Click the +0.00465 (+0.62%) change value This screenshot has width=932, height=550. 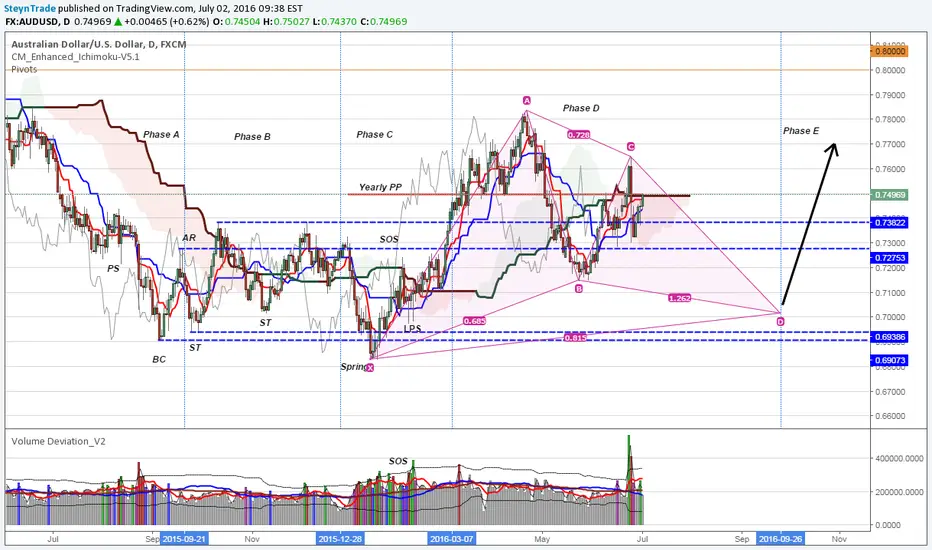166,21
